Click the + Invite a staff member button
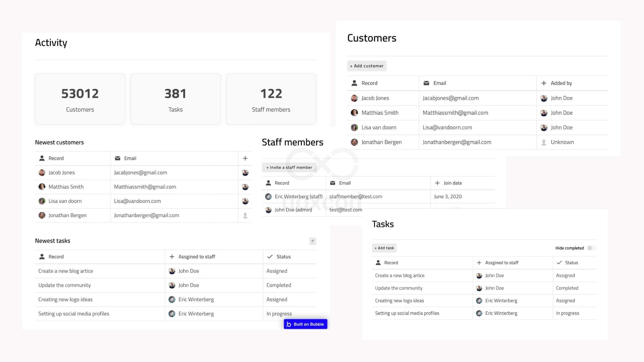 point(289,167)
